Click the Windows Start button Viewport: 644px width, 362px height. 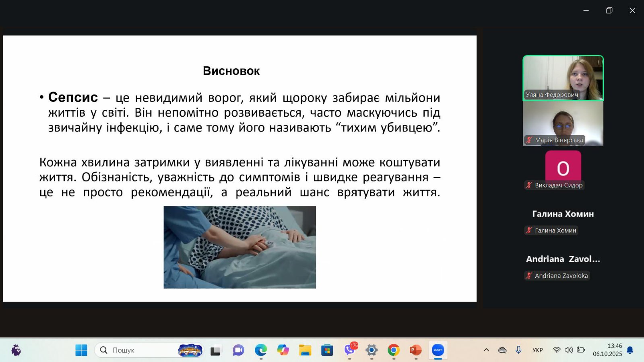pyautogui.click(x=81, y=350)
